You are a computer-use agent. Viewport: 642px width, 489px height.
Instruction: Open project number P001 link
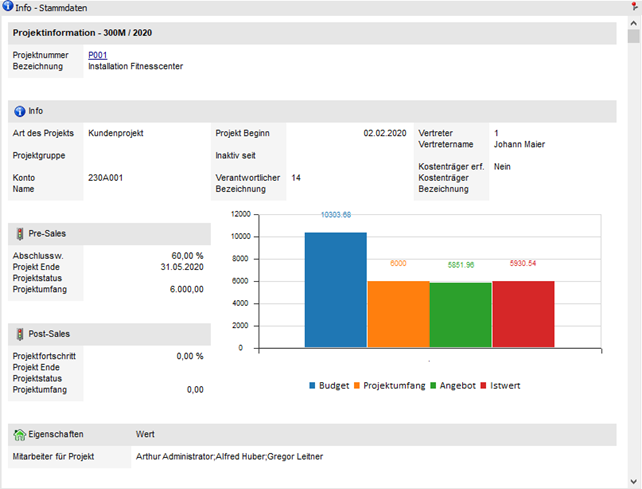[97, 55]
